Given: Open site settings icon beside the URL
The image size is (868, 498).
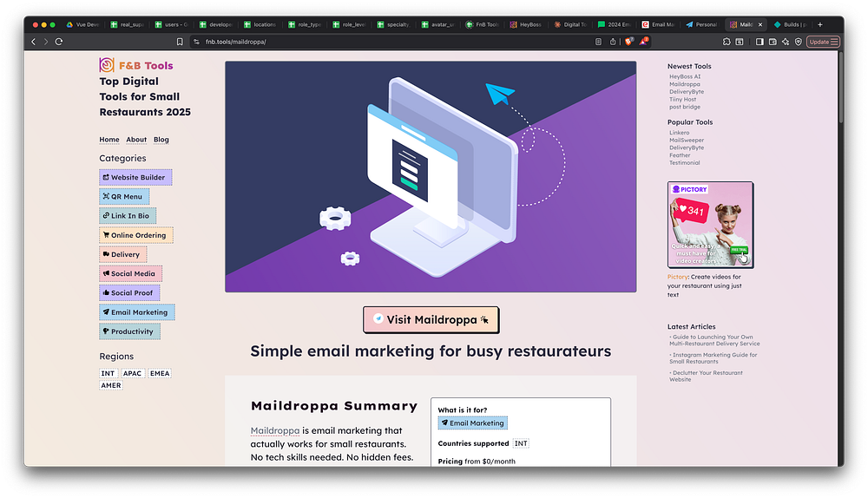Looking at the screenshot, I should click(196, 42).
